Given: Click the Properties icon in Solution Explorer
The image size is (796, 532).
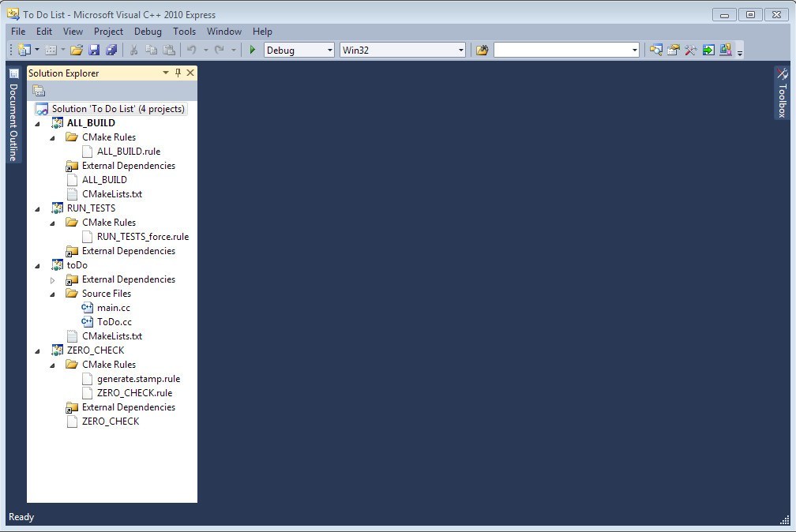Looking at the screenshot, I should [38, 89].
